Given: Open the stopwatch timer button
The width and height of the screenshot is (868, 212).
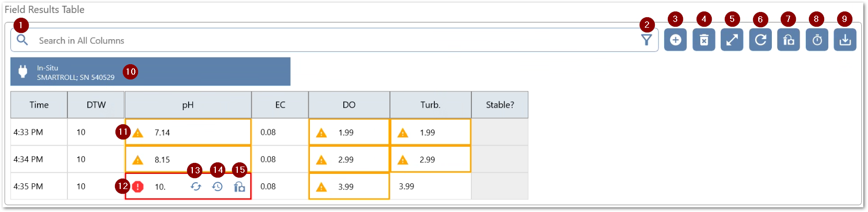Looking at the screenshot, I should [817, 40].
